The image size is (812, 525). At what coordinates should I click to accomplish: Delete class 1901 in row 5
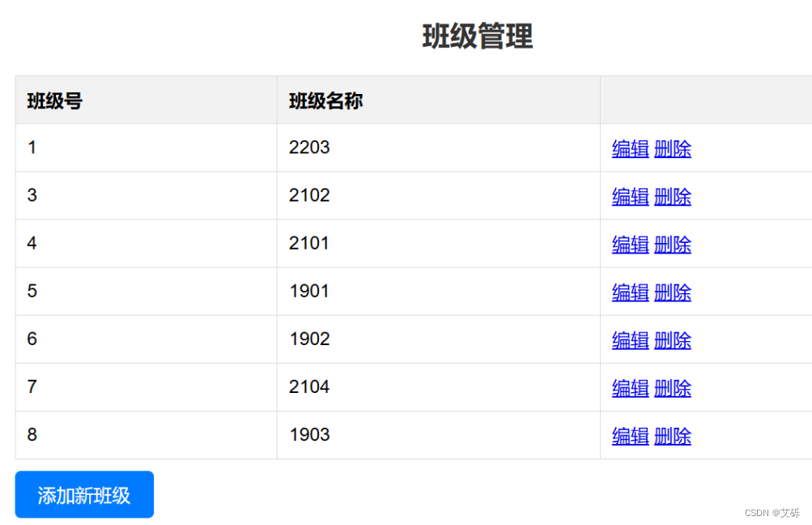(673, 292)
